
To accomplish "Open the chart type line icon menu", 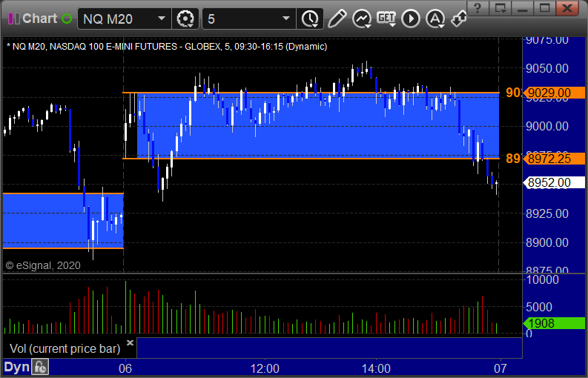I will tap(362, 19).
